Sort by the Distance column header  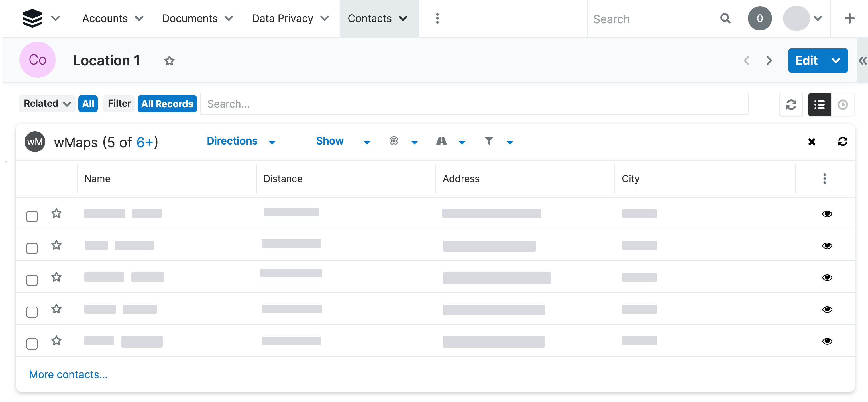283,179
